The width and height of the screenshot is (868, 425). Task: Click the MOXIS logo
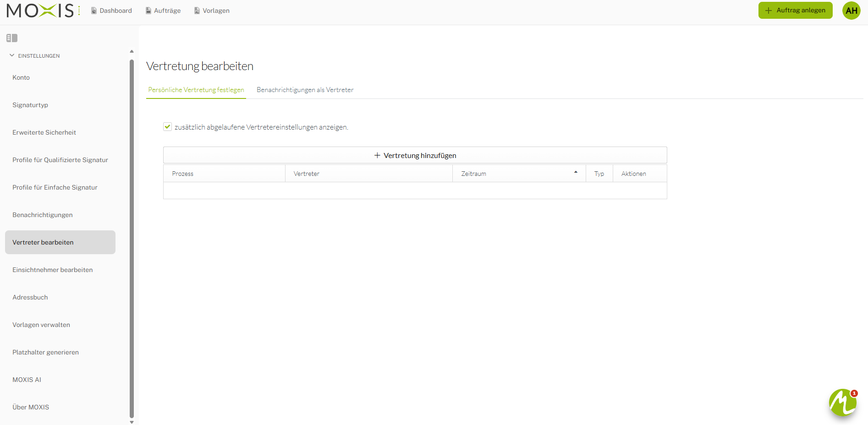coord(43,11)
